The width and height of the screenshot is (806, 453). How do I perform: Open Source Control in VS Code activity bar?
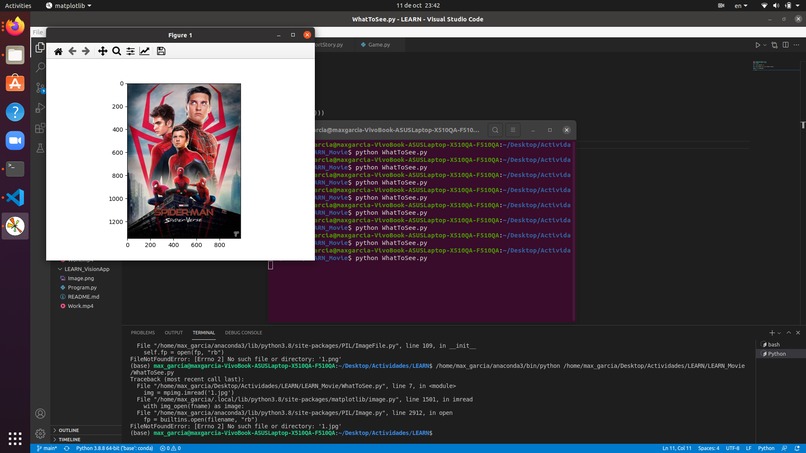[x=40, y=88]
